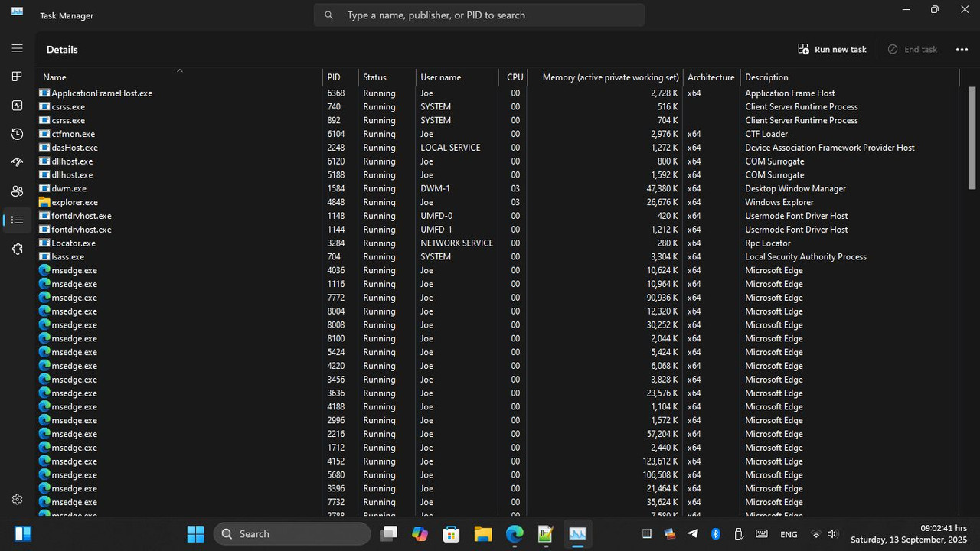The height and width of the screenshot is (551, 980).
Task: Click the ApplicationFrameHost.exe process icon
Action: (44, 93)
